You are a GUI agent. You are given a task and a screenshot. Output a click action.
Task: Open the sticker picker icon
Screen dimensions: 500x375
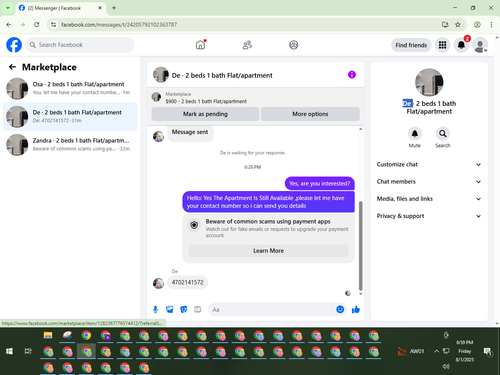pos(184,310)
